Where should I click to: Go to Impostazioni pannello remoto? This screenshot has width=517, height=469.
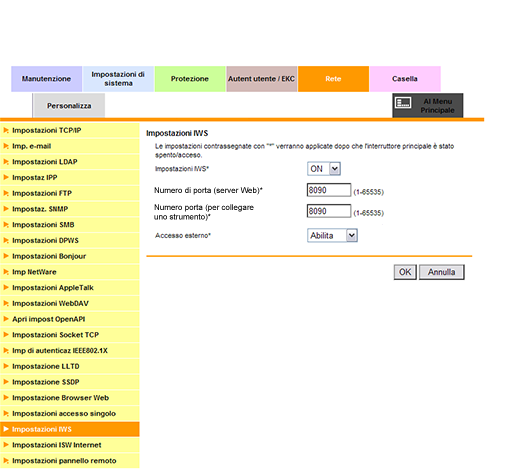tap(70, 461)
